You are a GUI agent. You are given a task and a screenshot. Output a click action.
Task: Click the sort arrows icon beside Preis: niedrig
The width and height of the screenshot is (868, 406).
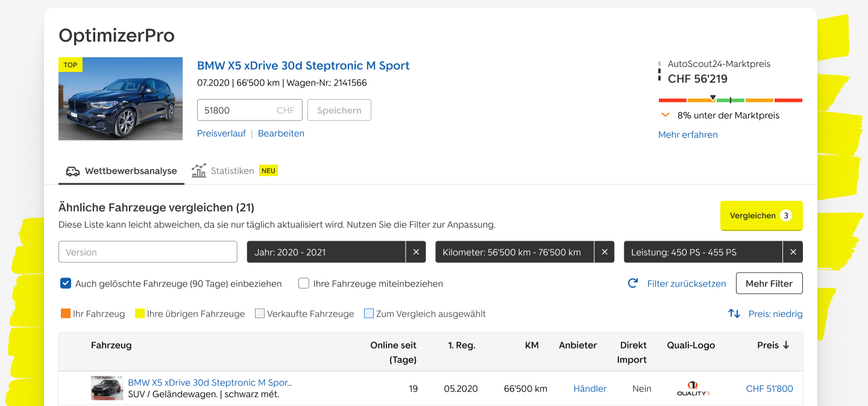coord(734,314)
